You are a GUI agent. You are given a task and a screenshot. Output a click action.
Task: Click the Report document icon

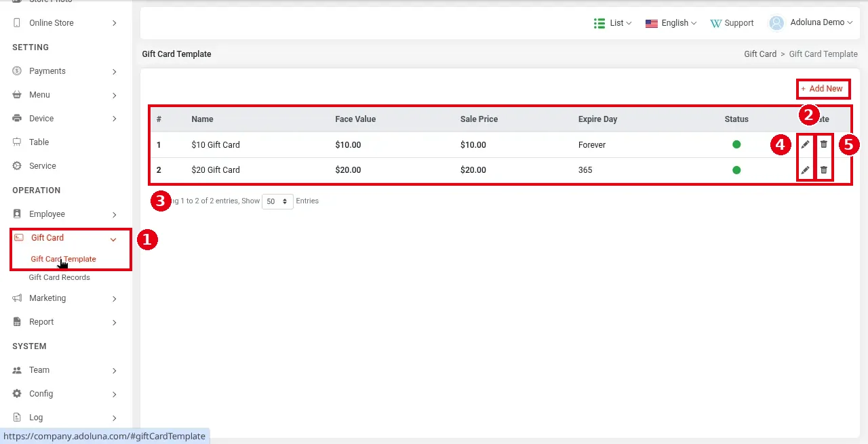pos(17,322)
